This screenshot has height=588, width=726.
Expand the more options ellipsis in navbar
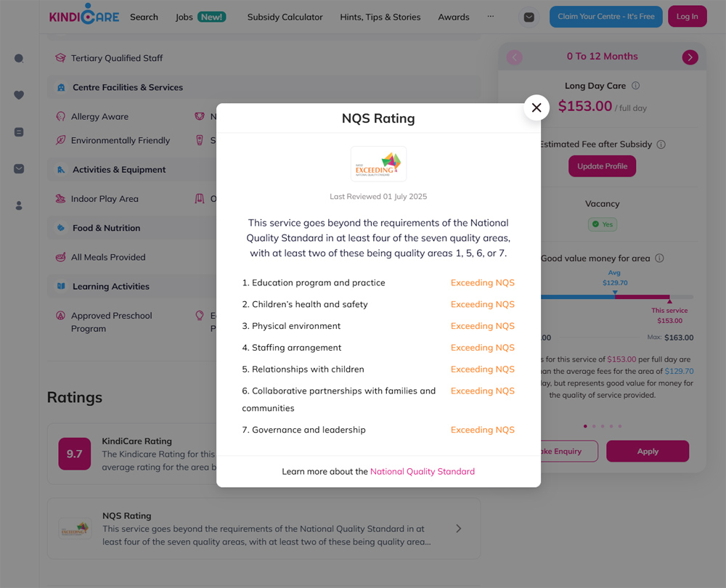[x=491, y=17]
